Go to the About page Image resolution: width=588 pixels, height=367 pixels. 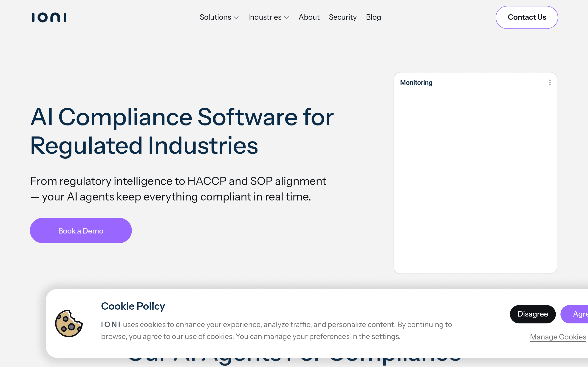click(309, 17)
